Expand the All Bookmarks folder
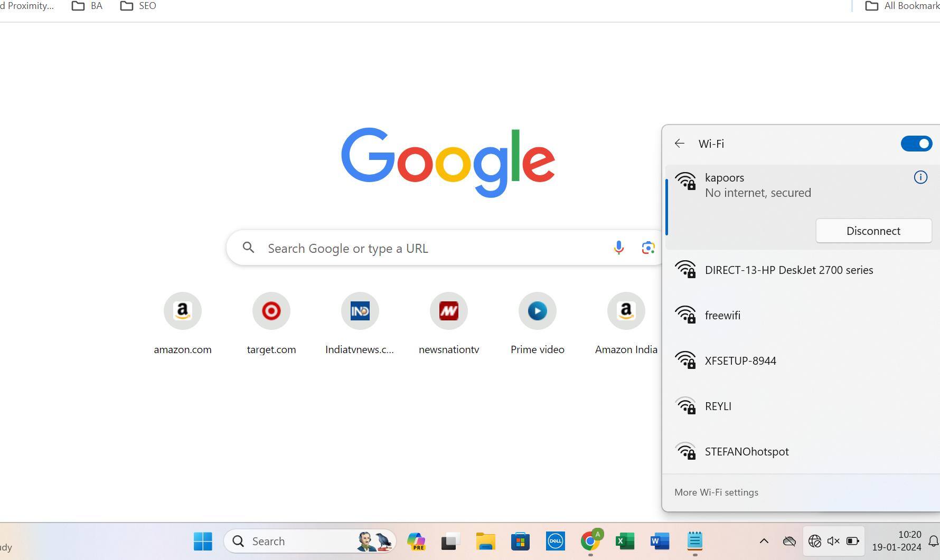 pos(901,6)
